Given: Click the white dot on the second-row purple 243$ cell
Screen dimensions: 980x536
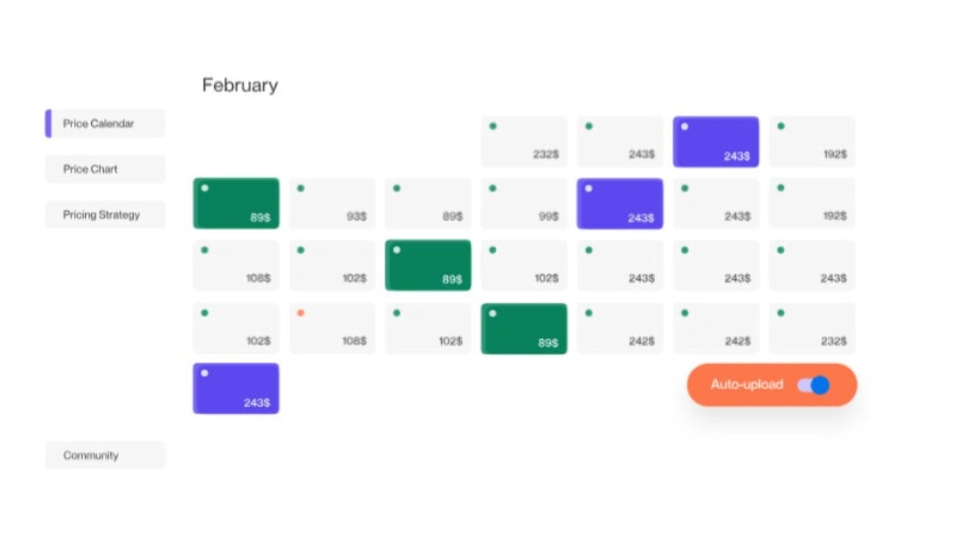Looking at the screenshot, I should point(589,187).
